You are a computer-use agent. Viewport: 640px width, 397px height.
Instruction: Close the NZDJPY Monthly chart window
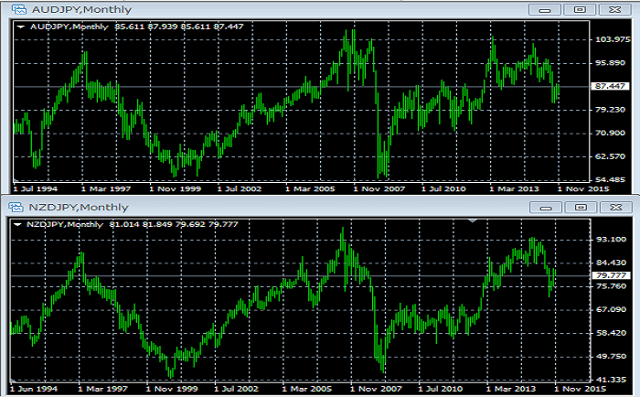pyautogui.click(x=616, y=207)
